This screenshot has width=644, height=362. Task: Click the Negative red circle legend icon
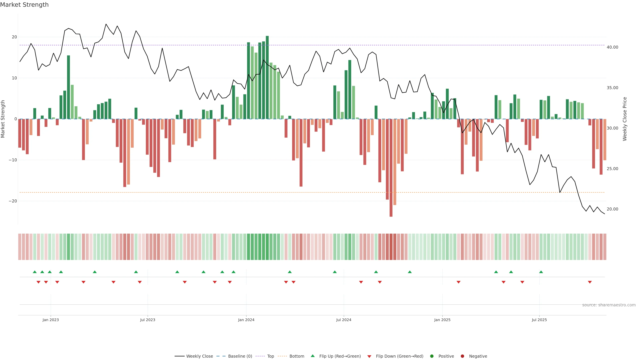pos(462,356)
